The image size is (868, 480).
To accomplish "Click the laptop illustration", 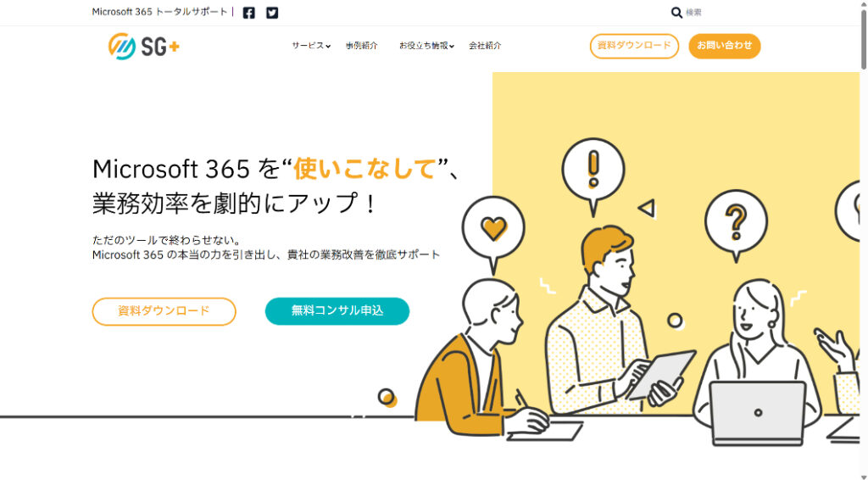I will 758,412.
